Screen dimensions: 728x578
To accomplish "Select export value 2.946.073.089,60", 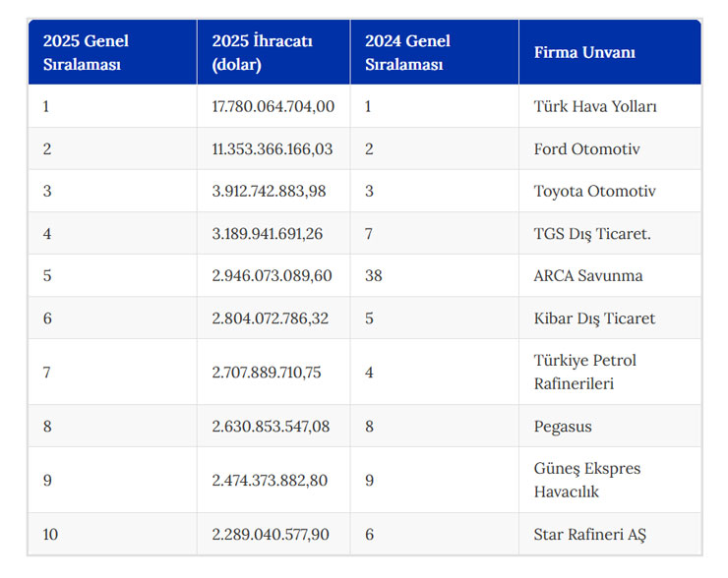I will [273, 275].
